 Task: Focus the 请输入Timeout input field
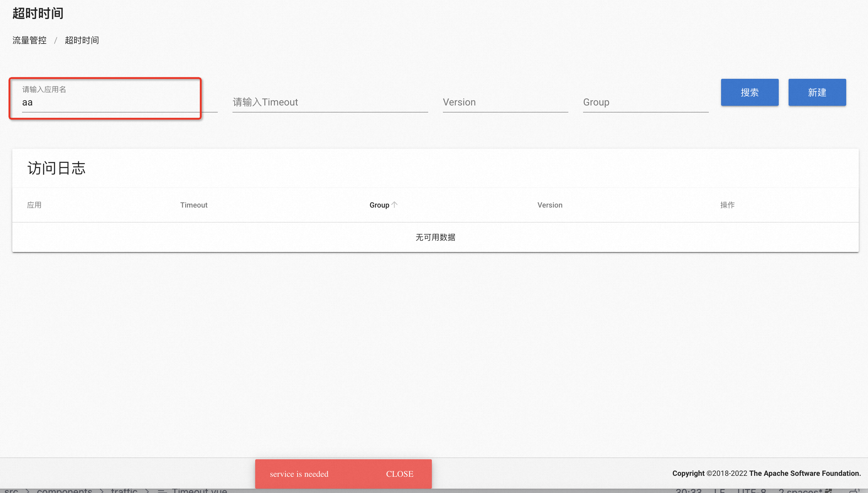[330, 102]
